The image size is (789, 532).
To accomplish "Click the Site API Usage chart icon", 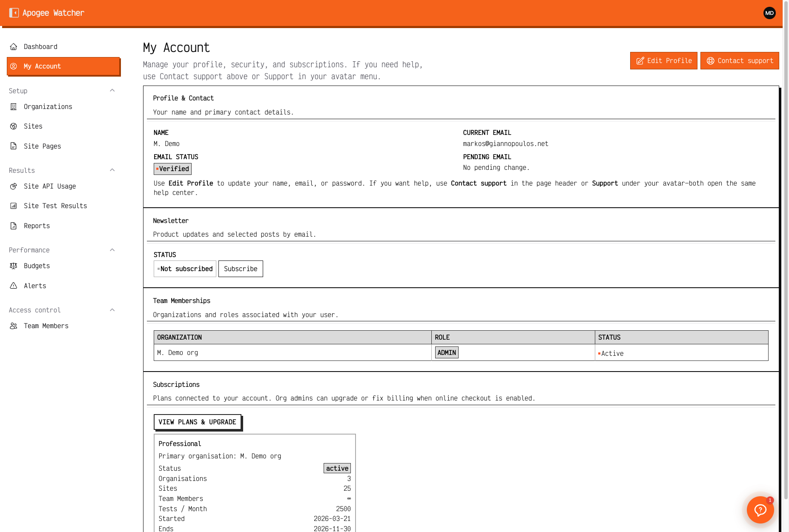I will pyautogui.click(x=14, y=186).
